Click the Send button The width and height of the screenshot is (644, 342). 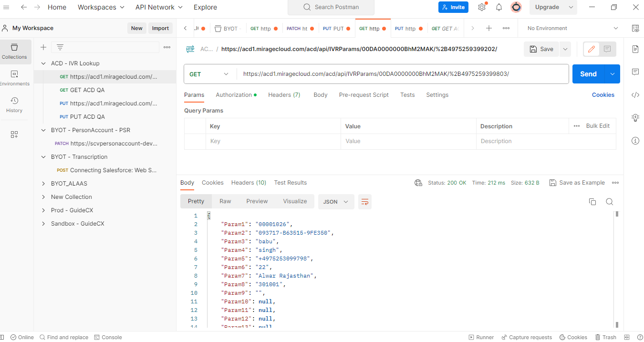coord(588,74)
